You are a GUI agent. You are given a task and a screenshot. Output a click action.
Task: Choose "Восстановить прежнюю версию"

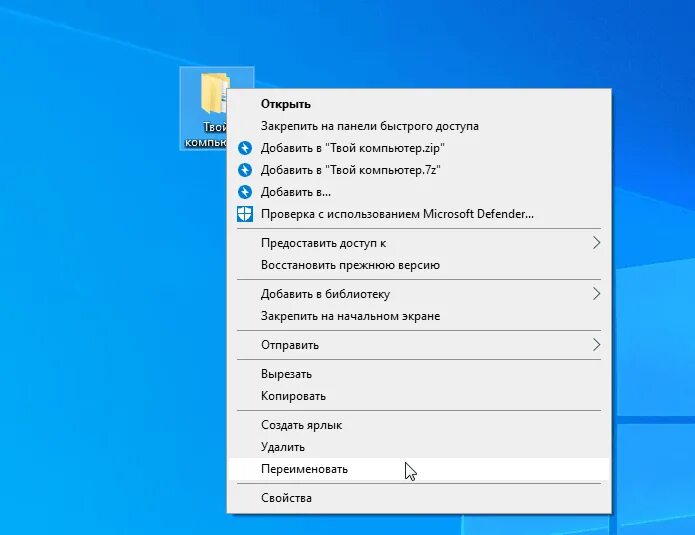point(419,265)
